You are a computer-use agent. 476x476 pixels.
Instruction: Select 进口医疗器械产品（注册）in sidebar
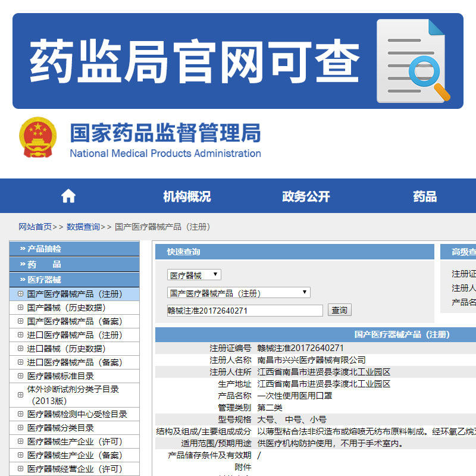[x=74, y=335]
